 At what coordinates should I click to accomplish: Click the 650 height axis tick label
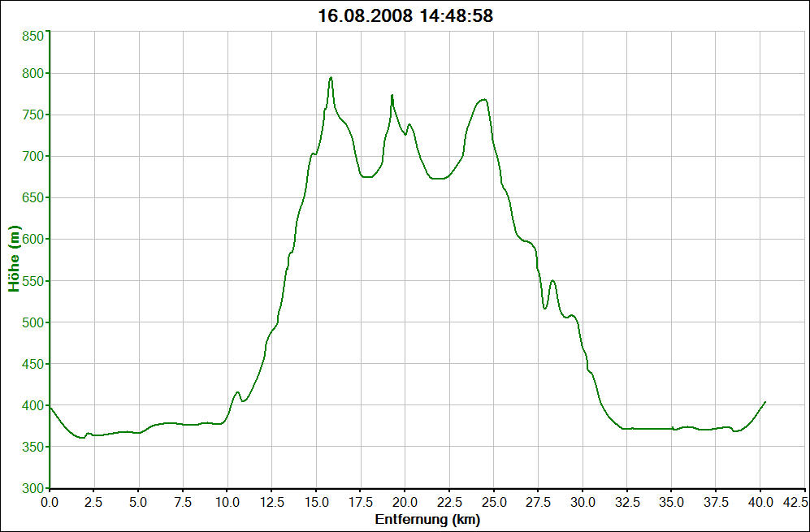[32, 198]
